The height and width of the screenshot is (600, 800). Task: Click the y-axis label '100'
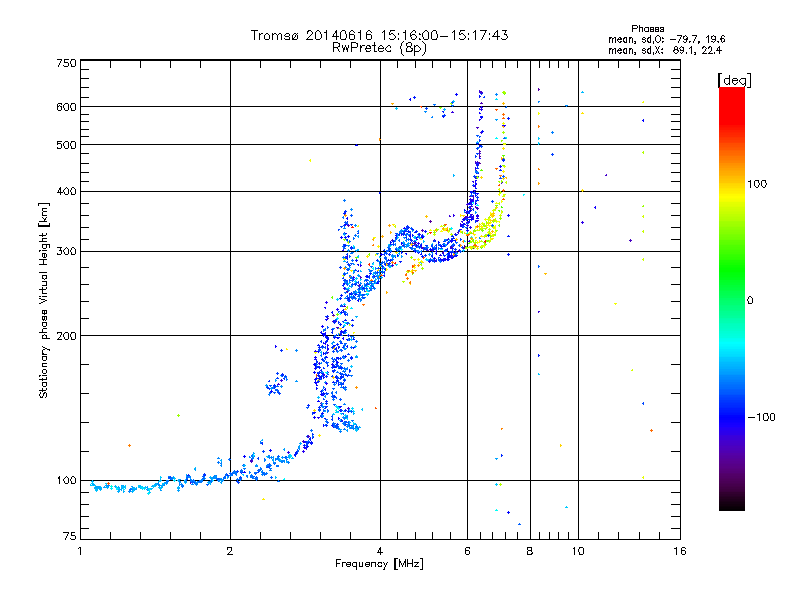[x=66, y=481]
